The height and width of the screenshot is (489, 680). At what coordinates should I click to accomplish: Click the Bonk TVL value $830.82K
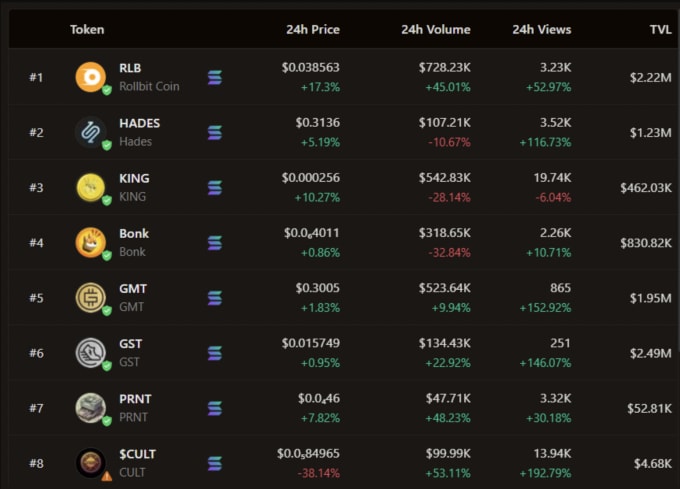646,243
